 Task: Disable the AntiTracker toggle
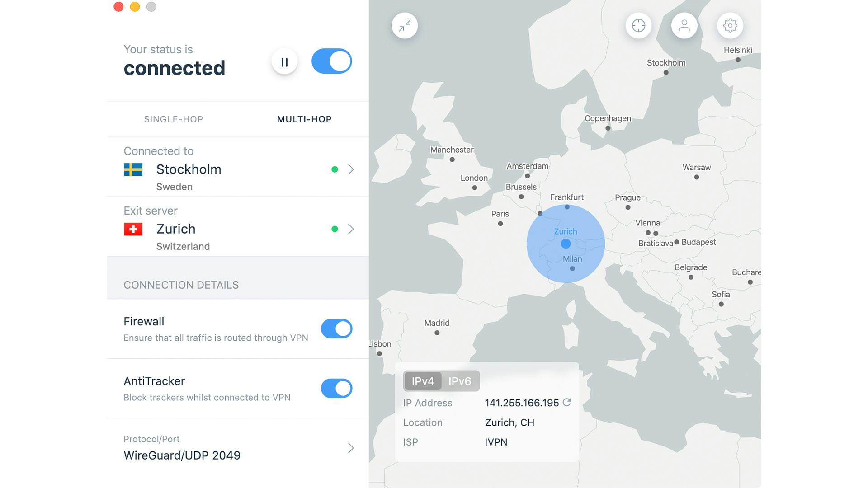[336, 389]
